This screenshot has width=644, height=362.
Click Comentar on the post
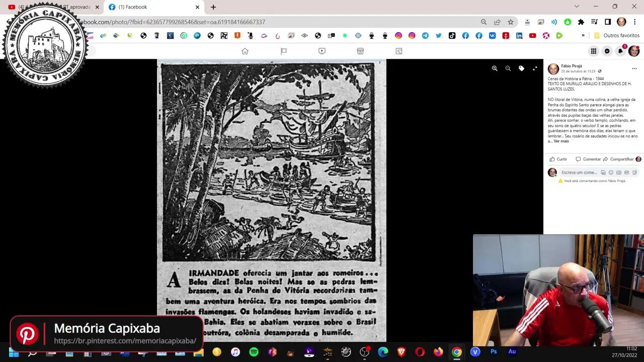click(588, 159)
